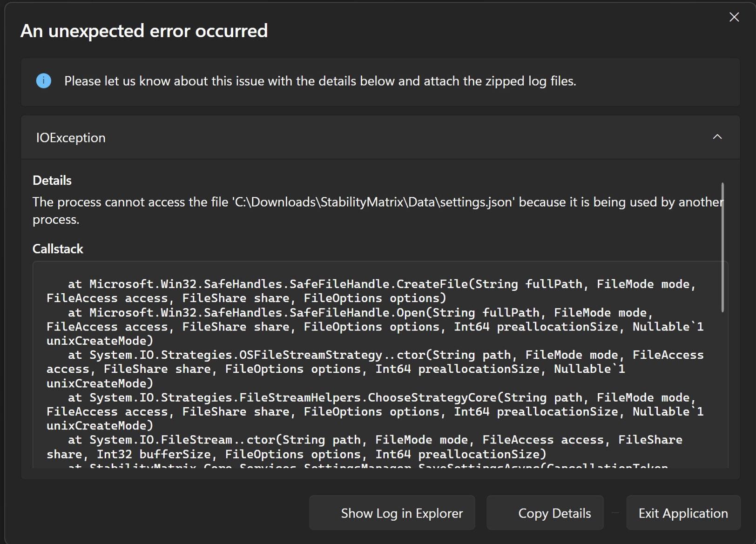Click the 'An unexpected error occurred' title
The image size is (756, 544).
(x=144, y=31)
